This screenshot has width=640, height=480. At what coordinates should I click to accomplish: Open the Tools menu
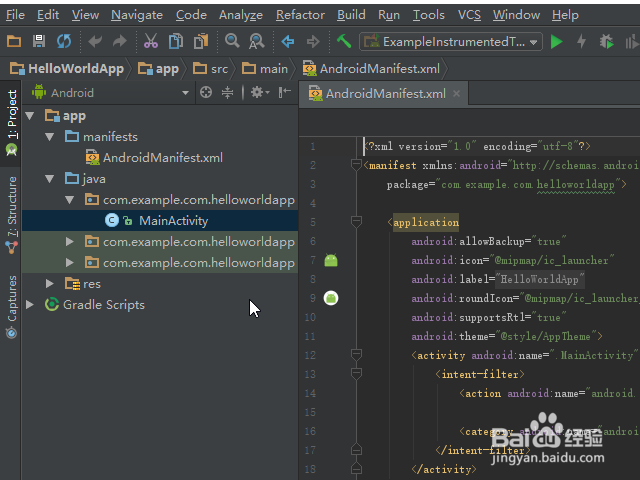pos(429,15)
